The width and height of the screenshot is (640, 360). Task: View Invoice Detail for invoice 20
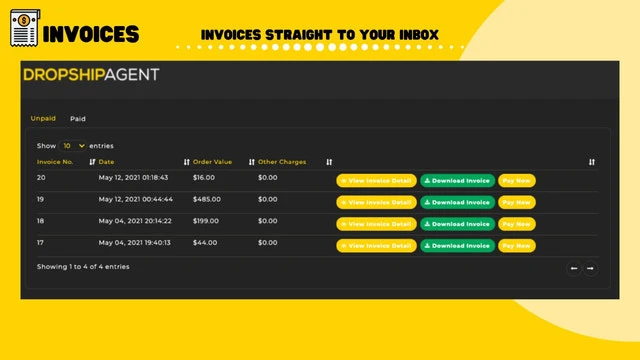[x=376, y=181]
